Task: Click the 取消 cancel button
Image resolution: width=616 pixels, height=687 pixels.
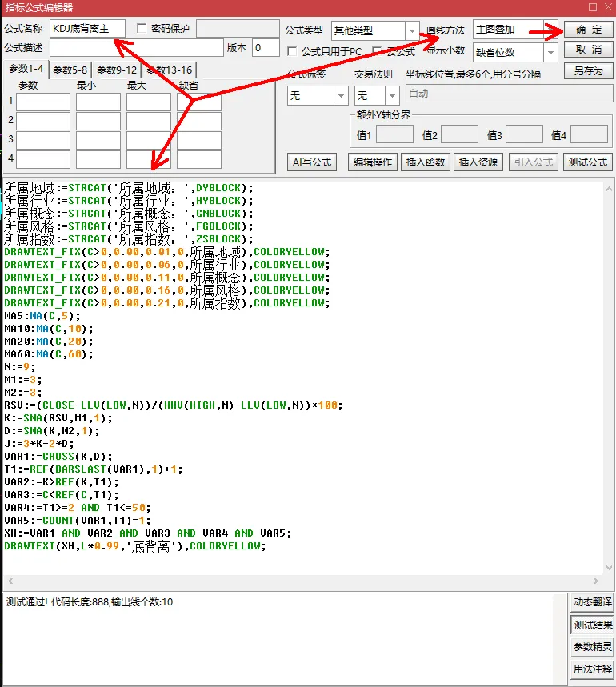Action: tap(588, 50)
